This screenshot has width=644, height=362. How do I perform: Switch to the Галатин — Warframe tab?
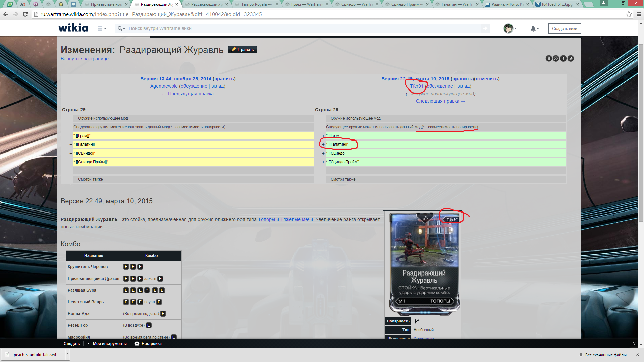coord(457,4)
